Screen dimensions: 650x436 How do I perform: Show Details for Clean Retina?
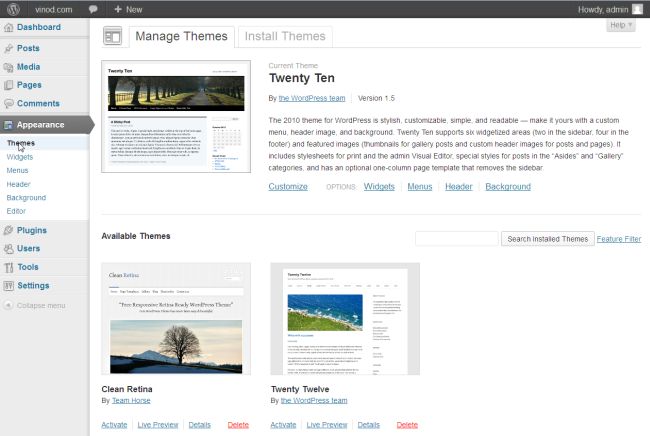point(199,425)
